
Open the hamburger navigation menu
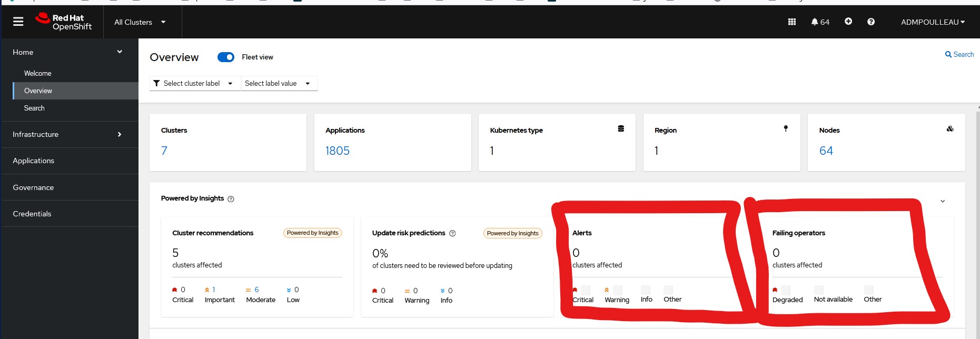18,22
